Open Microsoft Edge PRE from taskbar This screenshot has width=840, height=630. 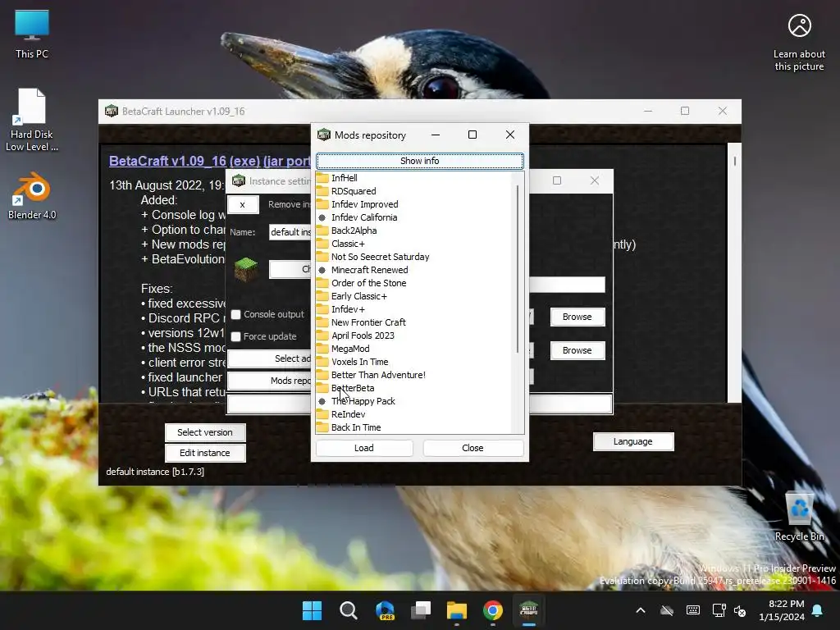(x=385, y=610)
